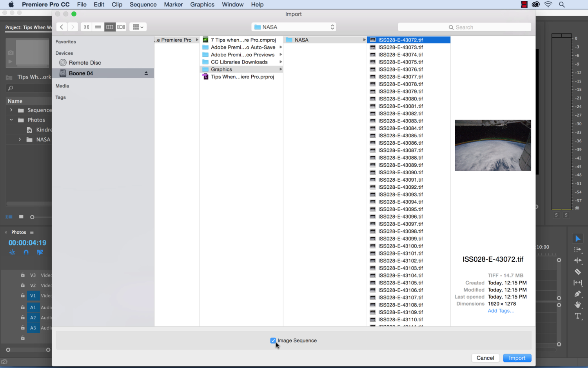
Task: Select the Slip tool
Action: coord(578,282)
